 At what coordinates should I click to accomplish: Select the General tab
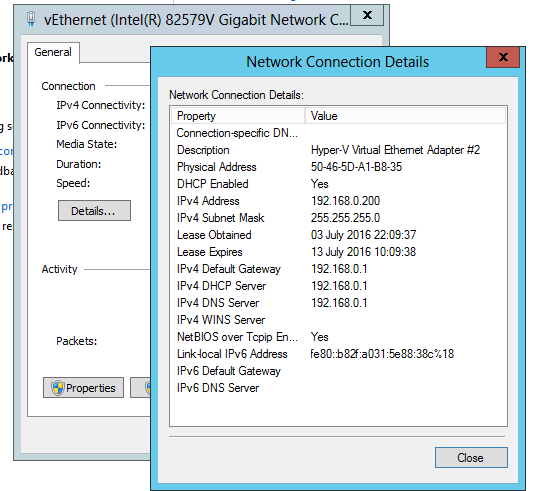[x=53, y=52]
